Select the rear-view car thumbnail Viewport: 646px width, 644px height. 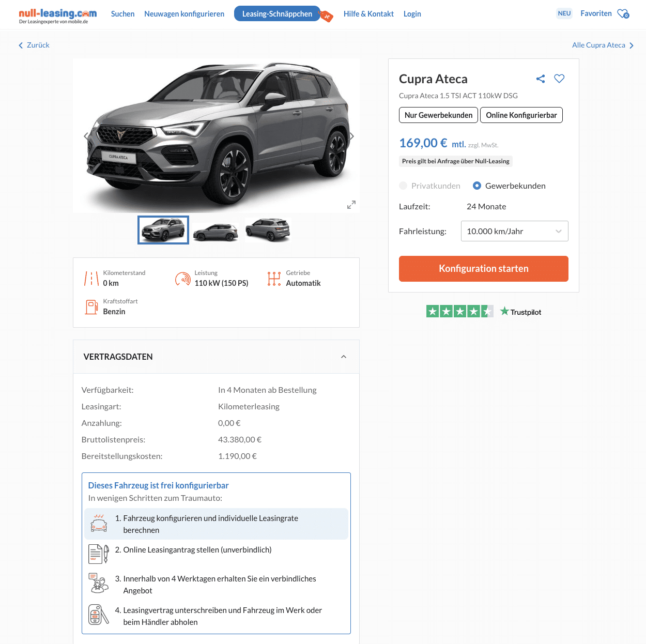tap(268, 231)
